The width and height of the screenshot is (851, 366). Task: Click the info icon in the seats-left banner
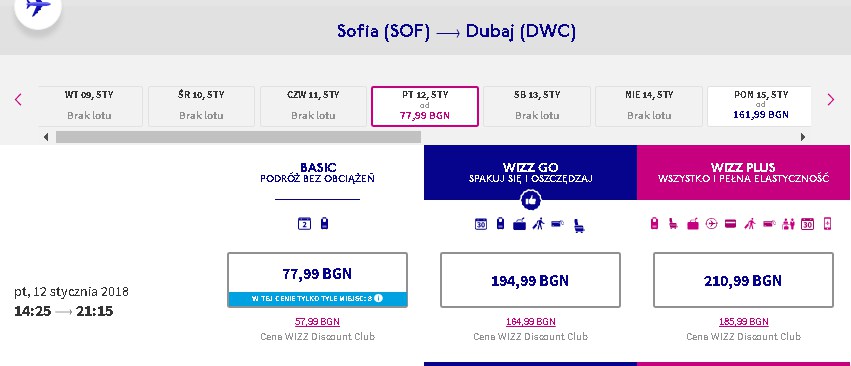[378, 298]
